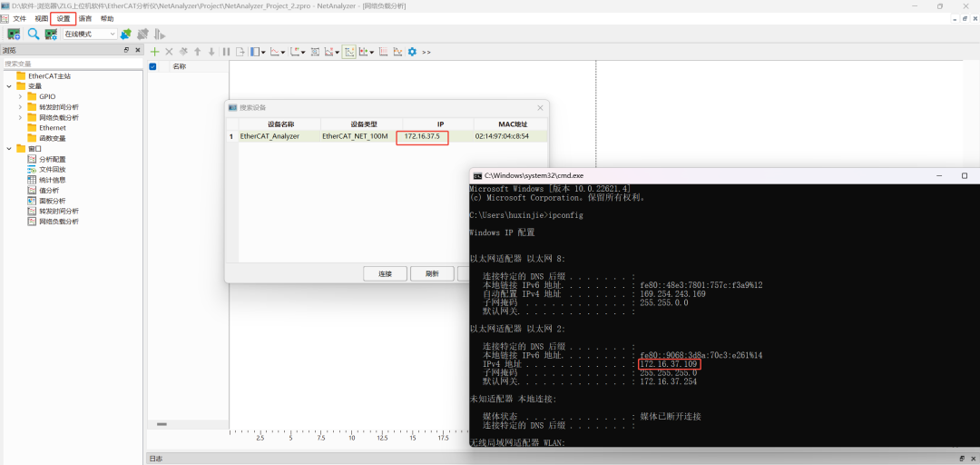Click the green plus add icon

pyautogui.click(x=155, y=52)
